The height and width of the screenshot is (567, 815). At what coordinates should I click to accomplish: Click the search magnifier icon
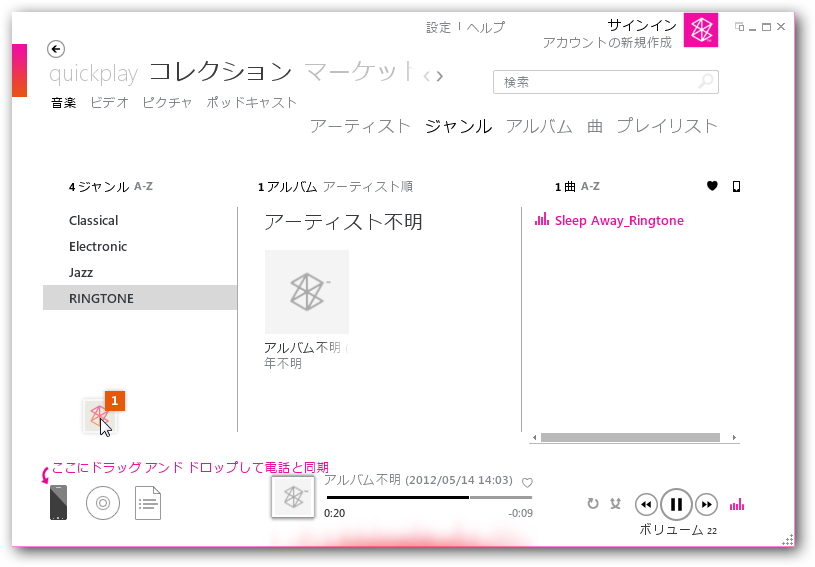click(706, 82)
